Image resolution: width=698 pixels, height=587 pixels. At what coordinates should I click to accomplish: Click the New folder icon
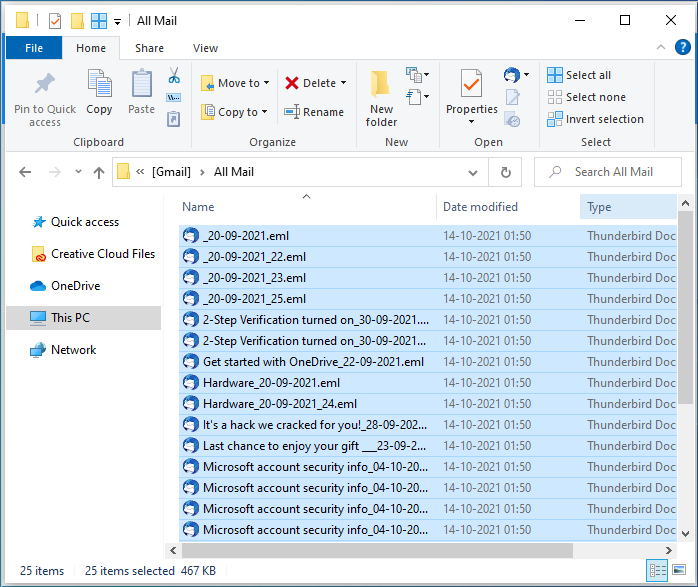click(381, 84)
